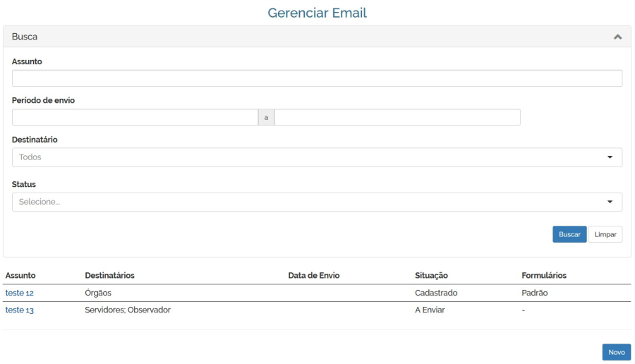
Task: Open the teste 12 email link
Action: click(x=20, y=293)
